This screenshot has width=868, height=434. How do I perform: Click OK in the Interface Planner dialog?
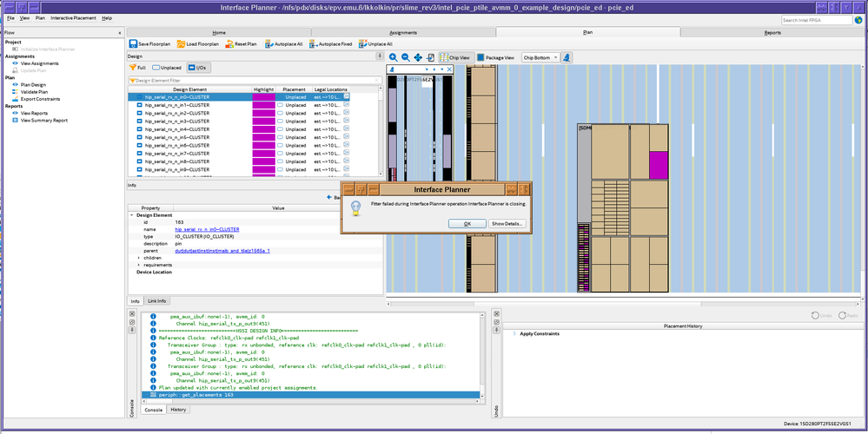[467, 223]
